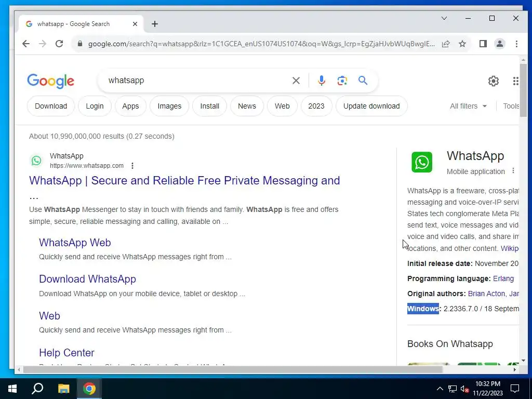Click the address bar URL
Viewport: 532px width, 399px height.
coord(261,44)
